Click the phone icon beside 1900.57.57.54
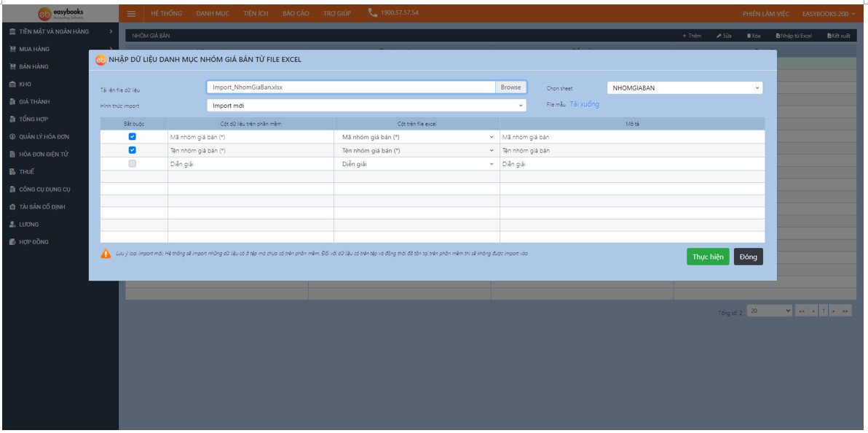This screenshot has height=433, width=868. (x=373, y=12)
